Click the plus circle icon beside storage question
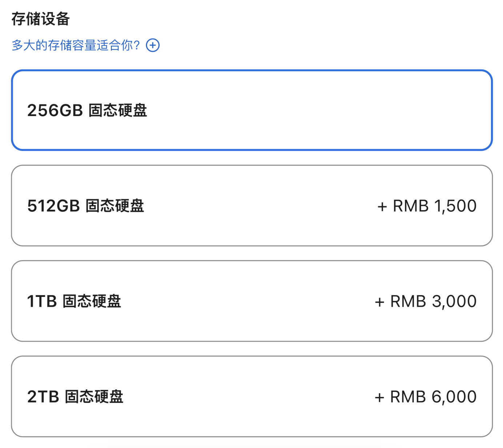 [153, 45]
